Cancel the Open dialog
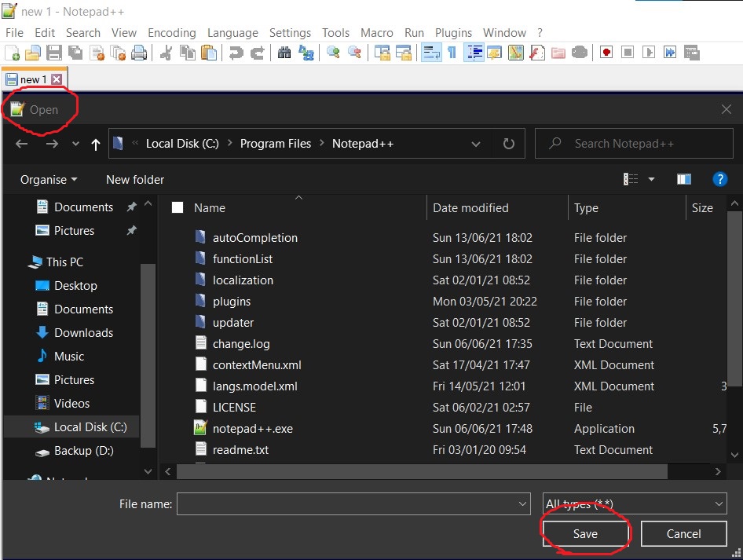 click(x=683, y=533)
